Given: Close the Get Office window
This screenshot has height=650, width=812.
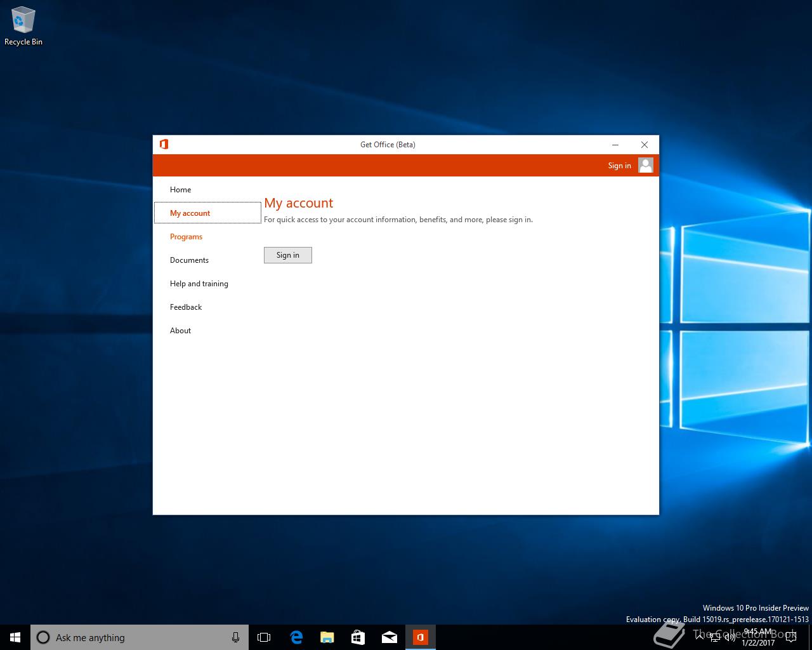Looking at the screenshot, I should tap(645, 145).
